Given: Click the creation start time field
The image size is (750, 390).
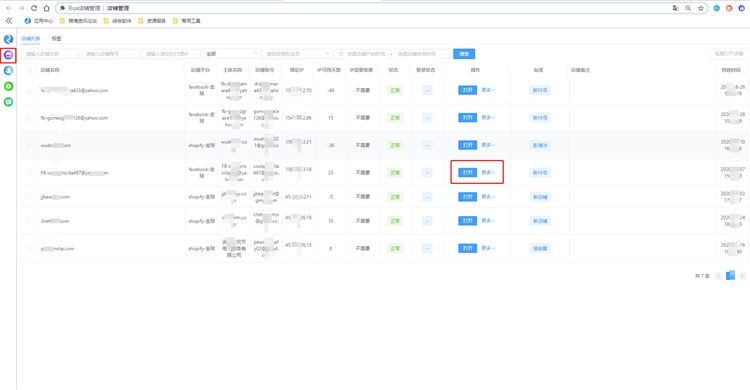Looking at the screenshot, I should coord(366,54).
